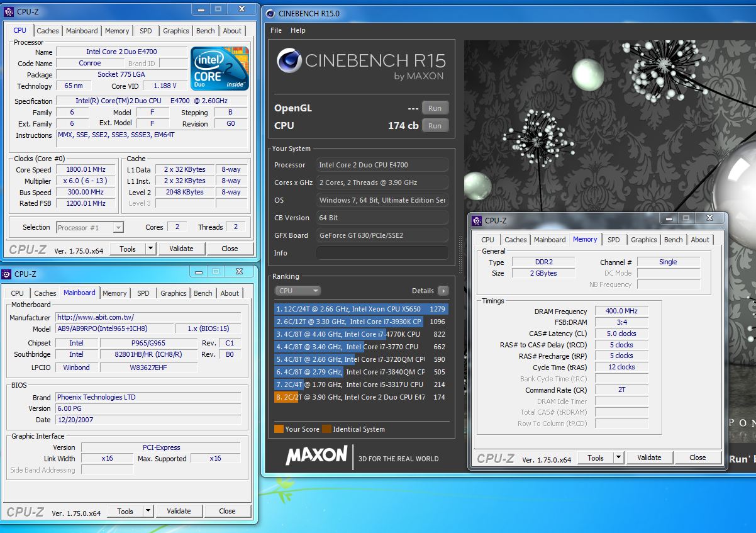Image resolution: width=756 pixels, height=533 pixels.
Task: Click Close button in top CPU-Z window
Action: coord(230,249)
